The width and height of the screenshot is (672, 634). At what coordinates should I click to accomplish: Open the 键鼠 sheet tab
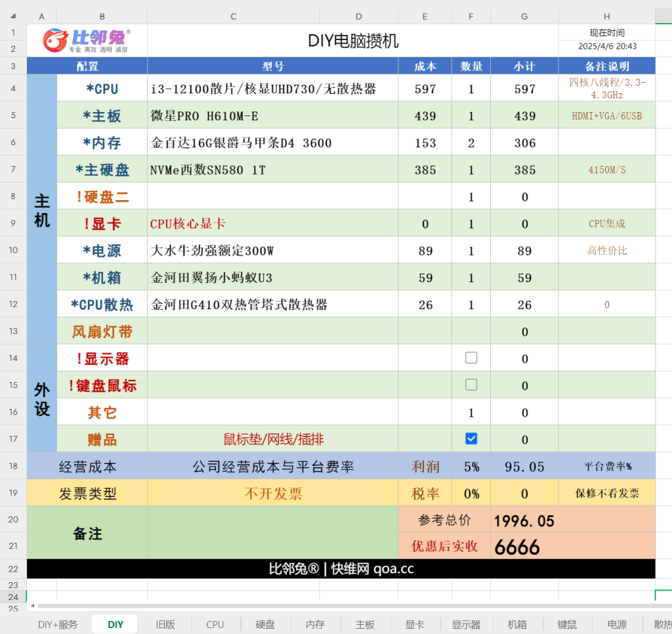pos(568,625)
